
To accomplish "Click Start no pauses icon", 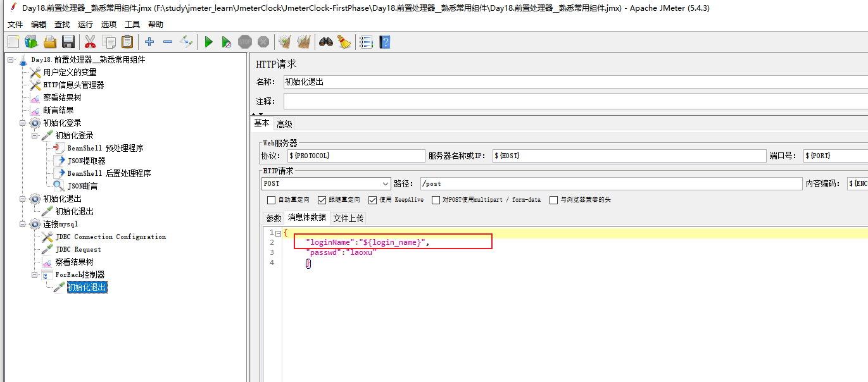I will [x=227, y=42].
